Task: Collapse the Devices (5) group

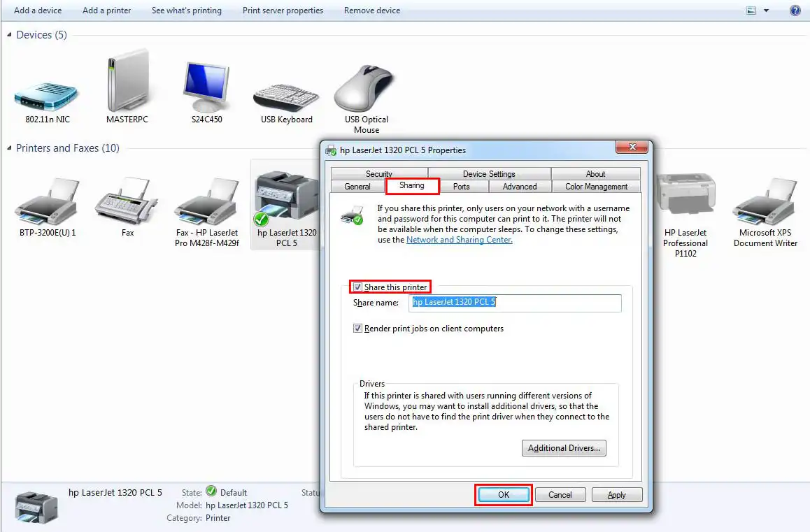Action: pos(10,35)
